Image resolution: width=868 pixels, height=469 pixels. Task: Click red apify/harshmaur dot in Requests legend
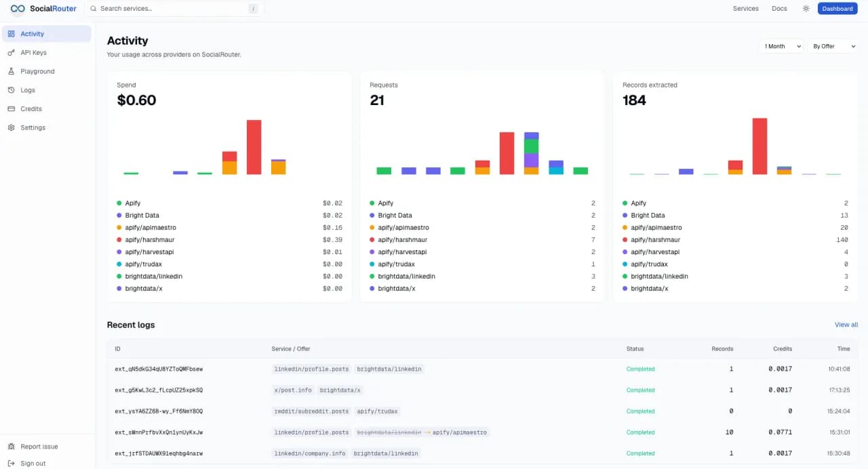tap(372, 240)
